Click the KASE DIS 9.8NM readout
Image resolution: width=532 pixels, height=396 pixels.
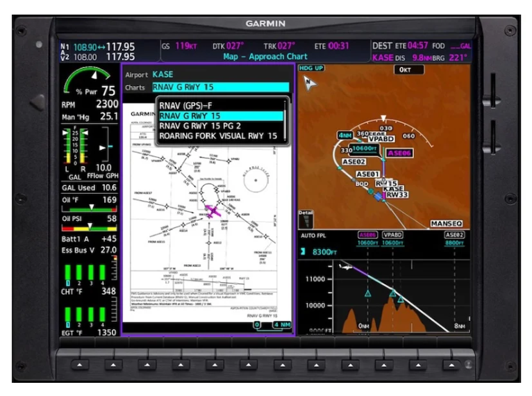(402, 58)
